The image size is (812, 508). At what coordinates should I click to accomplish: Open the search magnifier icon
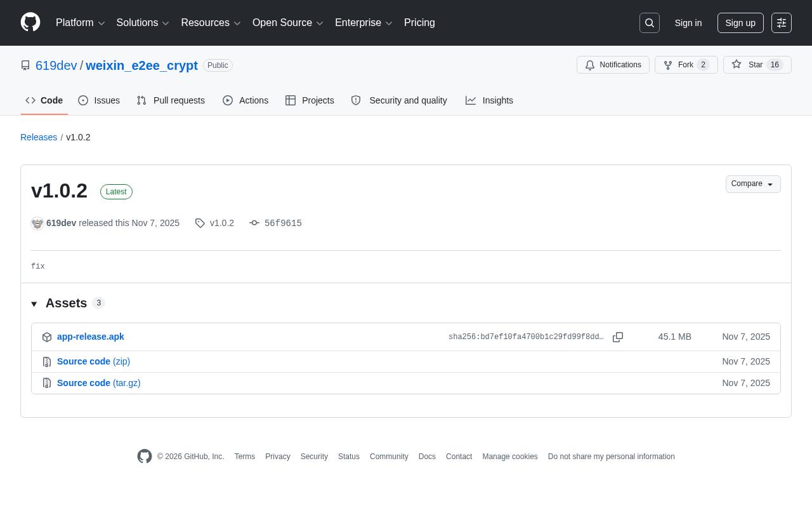(x=650, y=23)
